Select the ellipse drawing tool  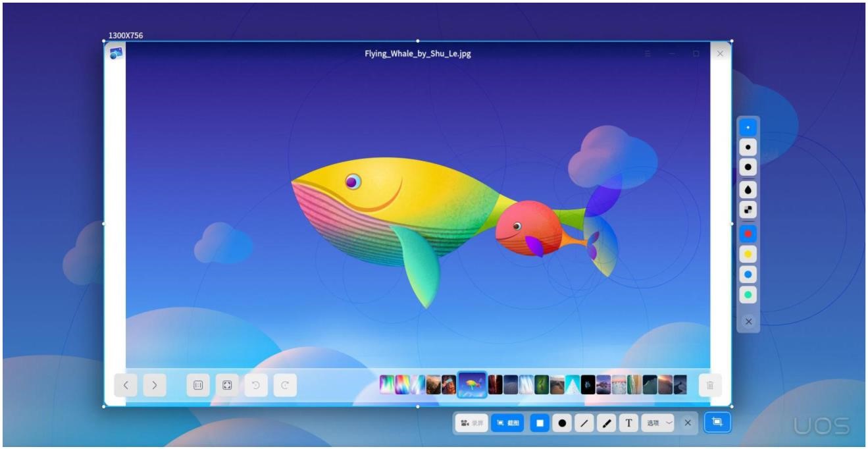(562, 423)
